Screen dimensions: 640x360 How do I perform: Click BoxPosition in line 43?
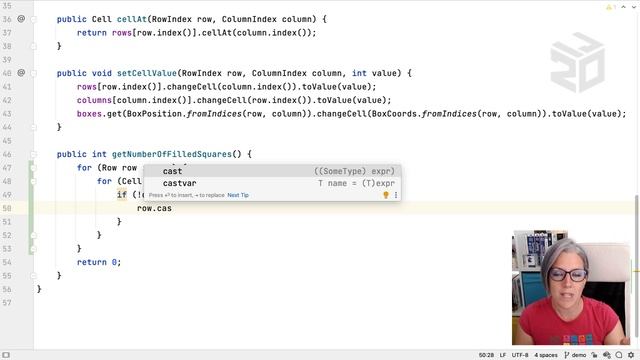[154, 114]
